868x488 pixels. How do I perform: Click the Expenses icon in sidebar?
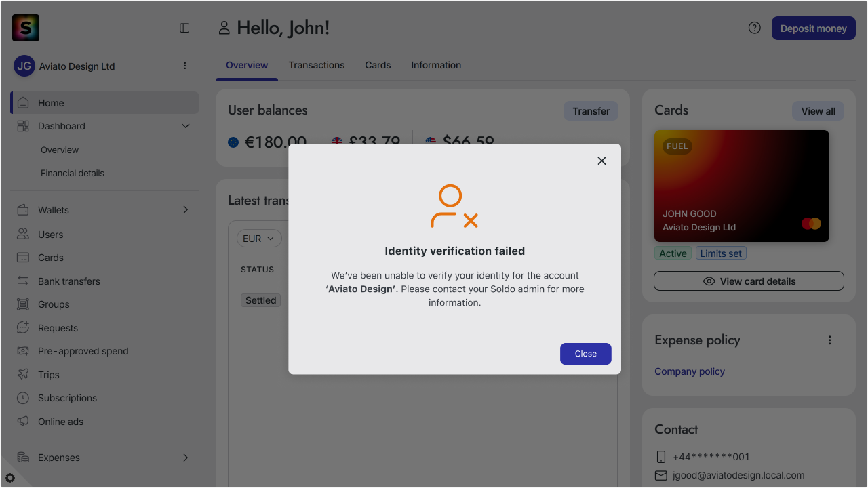(x=23, y=457)
